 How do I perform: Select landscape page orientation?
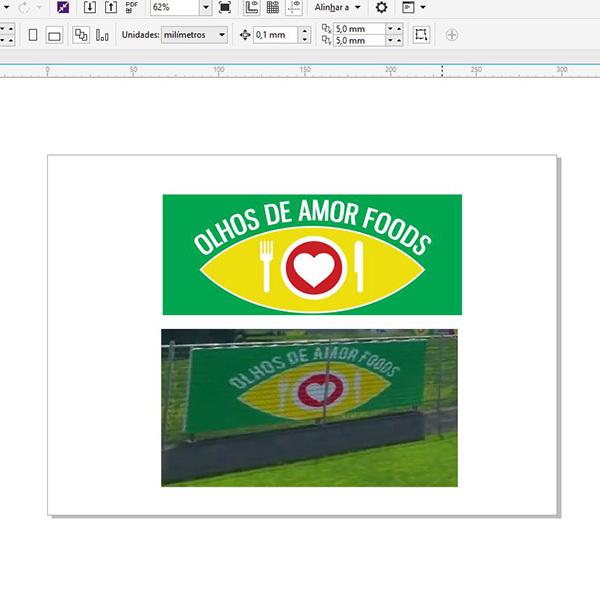(54, 36)
